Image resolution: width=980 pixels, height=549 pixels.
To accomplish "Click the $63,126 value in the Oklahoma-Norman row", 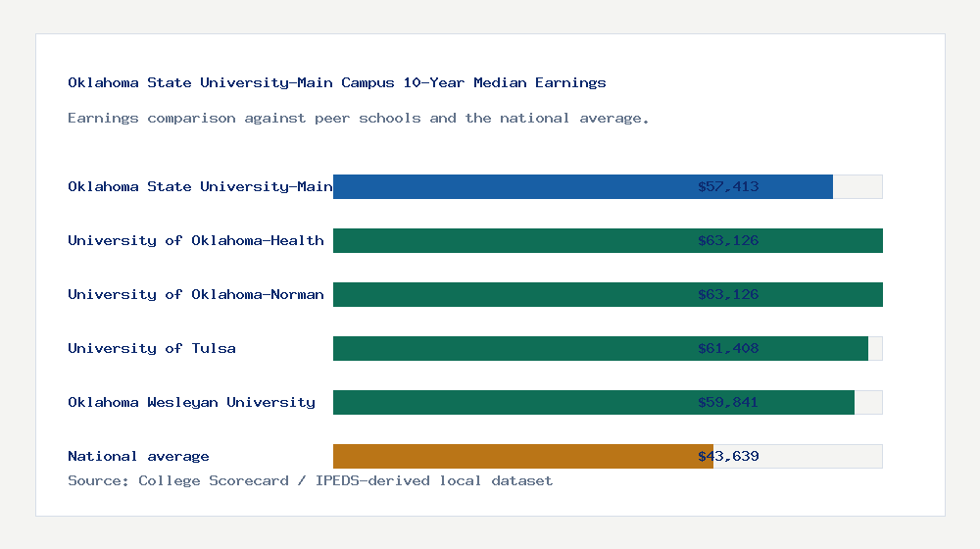I will point(728,294).
